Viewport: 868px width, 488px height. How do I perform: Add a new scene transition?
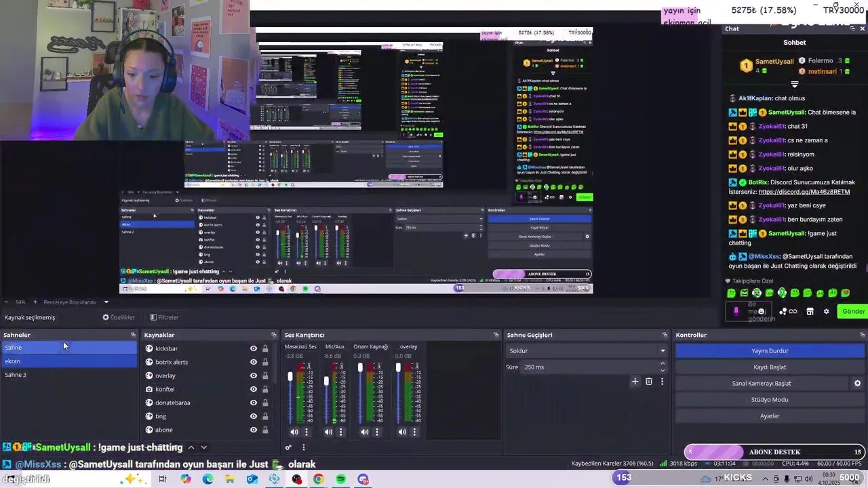point(635,382)
